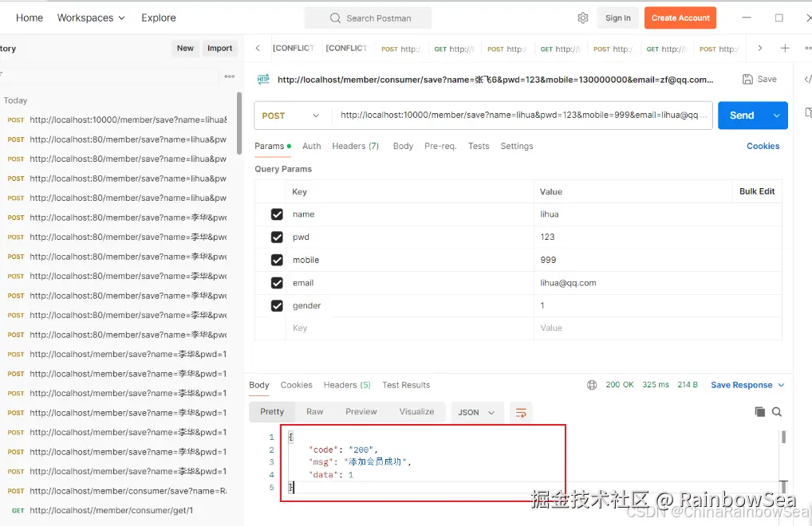Open the Pre-req. tab

tap(440, 146)
